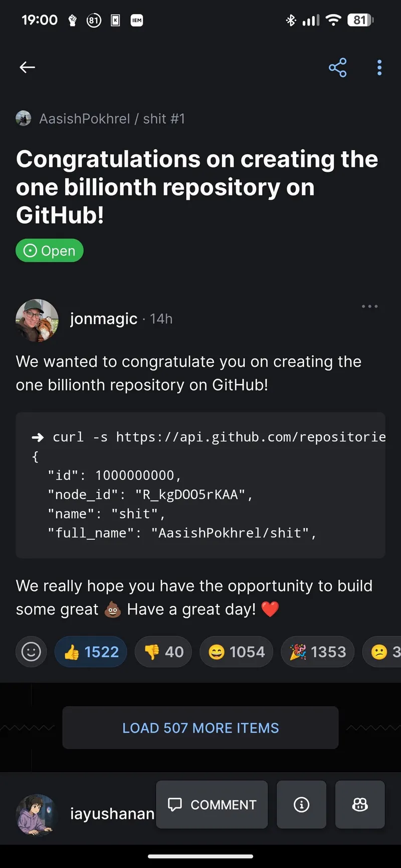Expand Load 507 more items
Screen dimensions: 401x868
pos(200,728)
